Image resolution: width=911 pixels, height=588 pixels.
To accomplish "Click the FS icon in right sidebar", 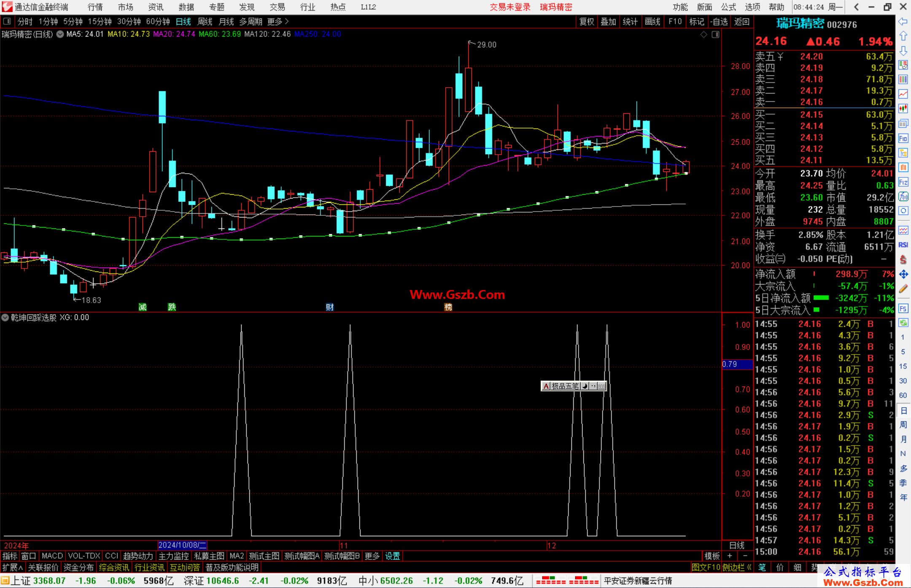I will (903, 309).
